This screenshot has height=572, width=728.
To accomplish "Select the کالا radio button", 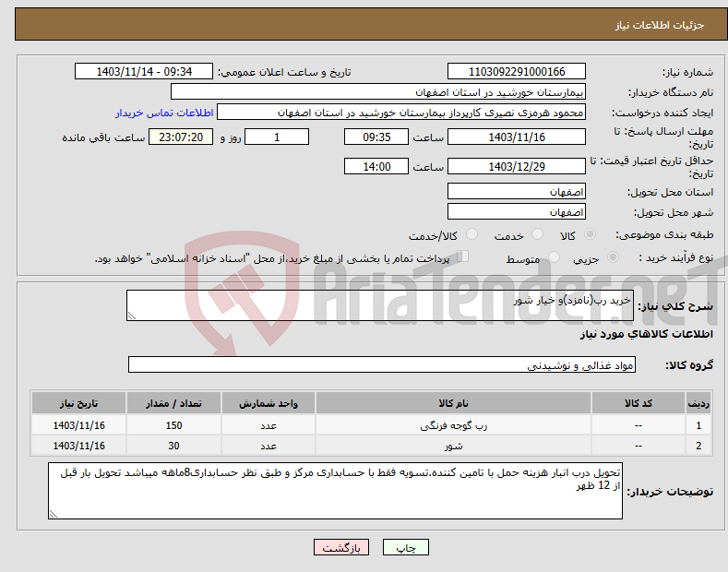I will point(590,234).
